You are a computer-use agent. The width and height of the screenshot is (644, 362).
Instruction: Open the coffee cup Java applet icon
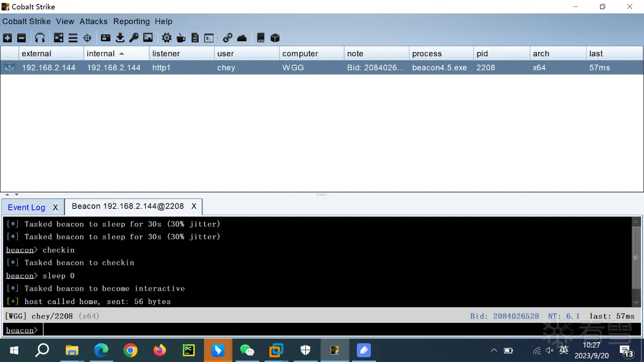[x=181, y=38]
